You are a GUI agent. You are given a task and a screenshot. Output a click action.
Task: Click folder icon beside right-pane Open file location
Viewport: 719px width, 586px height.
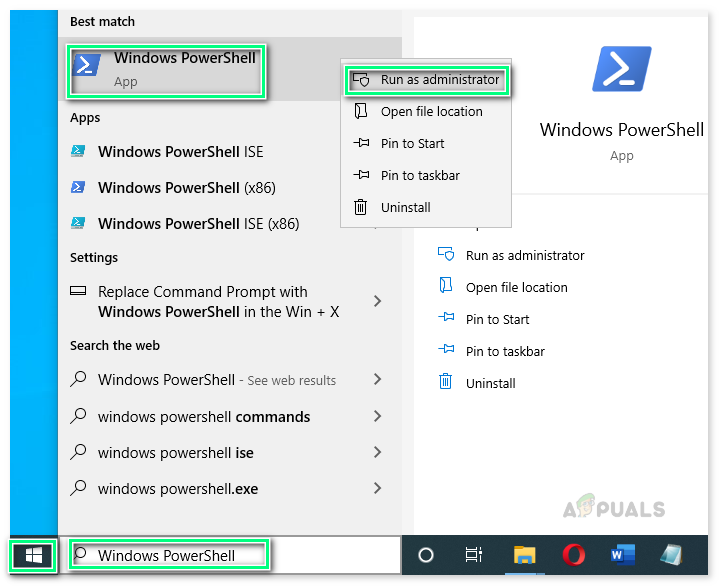[x=446, y=285]
